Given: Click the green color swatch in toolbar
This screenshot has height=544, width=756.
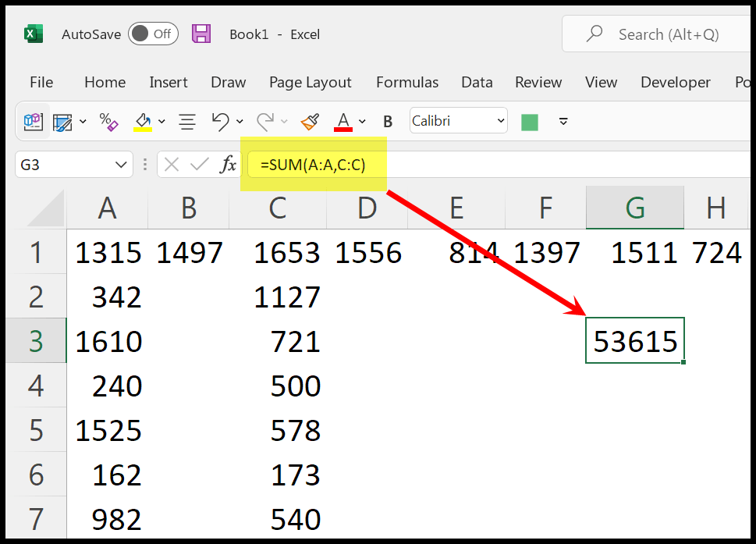Looking at the screenshot, I should click(x=530, y=122).
